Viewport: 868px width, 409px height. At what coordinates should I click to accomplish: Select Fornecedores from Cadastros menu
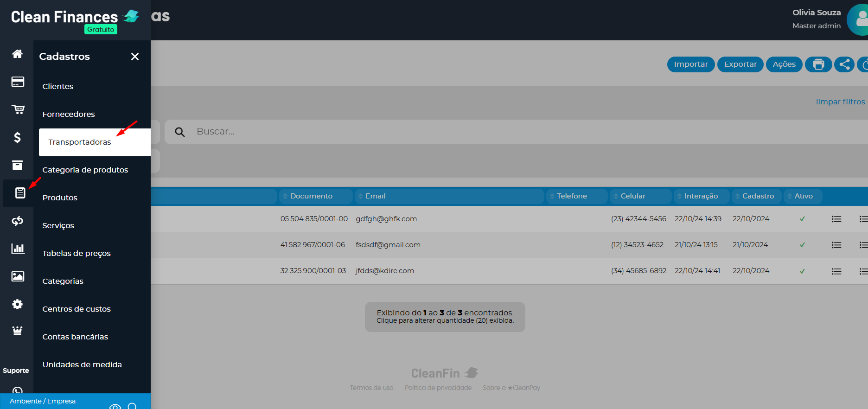[x=69, y=114]
